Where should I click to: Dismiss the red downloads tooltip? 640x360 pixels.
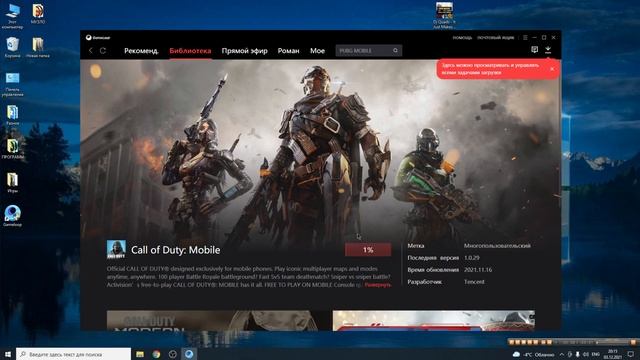(x=552, y=69)
